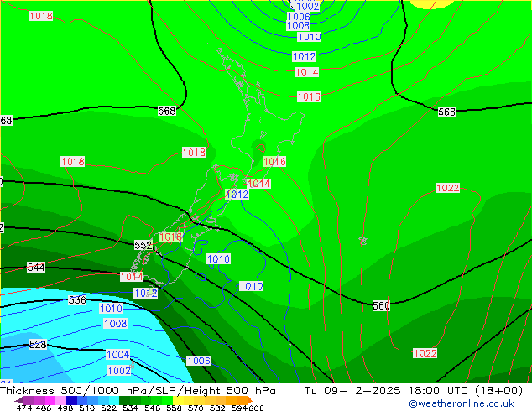The height and width of the screenshot is (411, 532).
Task: Click the red 1014 label beside the 552 contour
Action: (132, 277)
